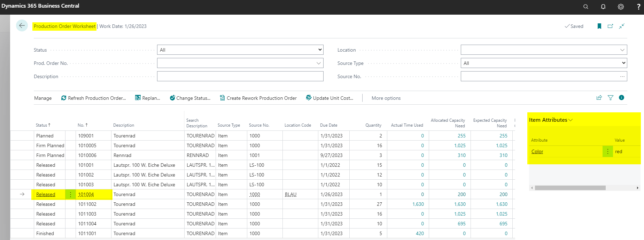Click Refresh Production Order action
This screenshot has width=644, height=240.
93,98
